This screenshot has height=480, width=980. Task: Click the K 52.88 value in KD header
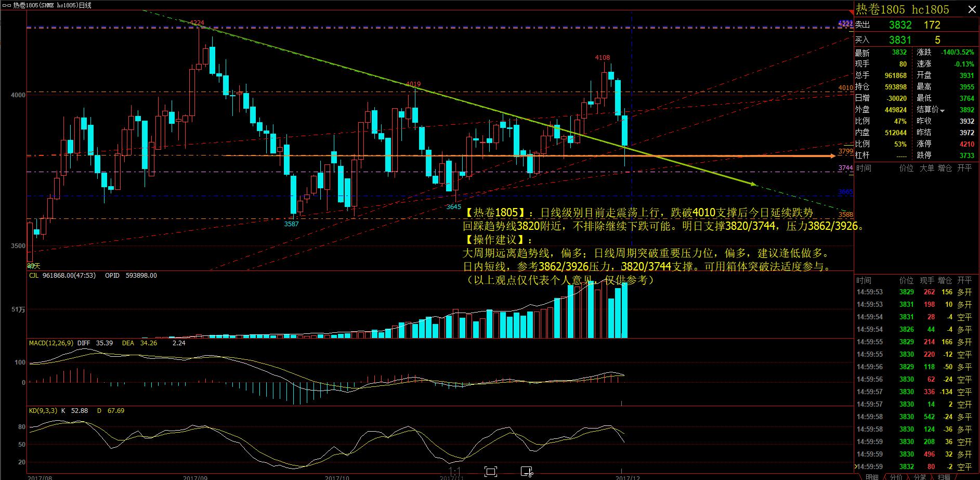[74, 411]
